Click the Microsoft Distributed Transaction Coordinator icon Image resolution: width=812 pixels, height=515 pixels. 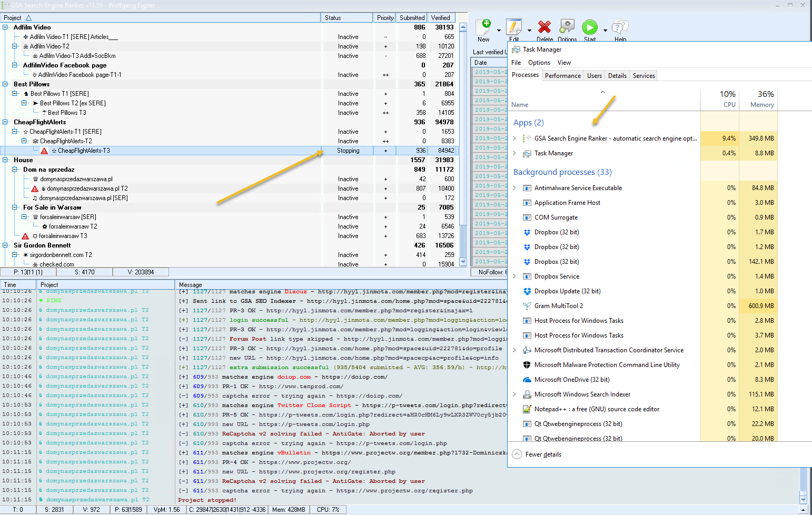tap(527, 350)
